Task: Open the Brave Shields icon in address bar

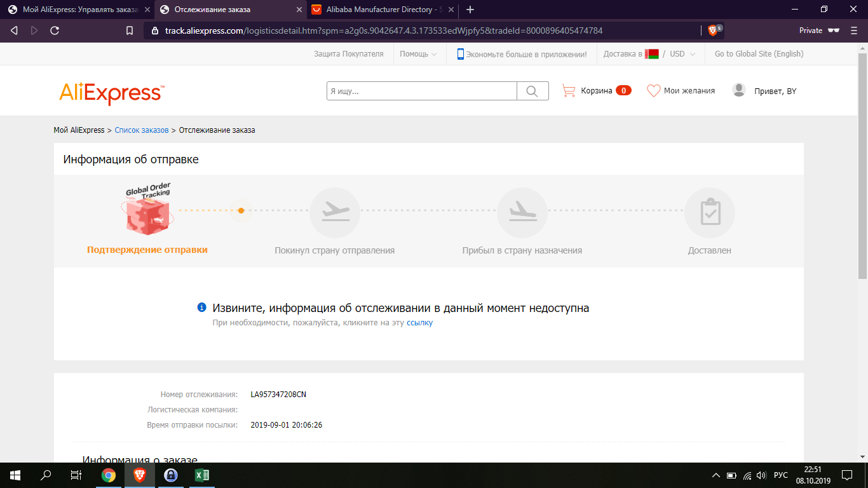Action: [714, 30]
